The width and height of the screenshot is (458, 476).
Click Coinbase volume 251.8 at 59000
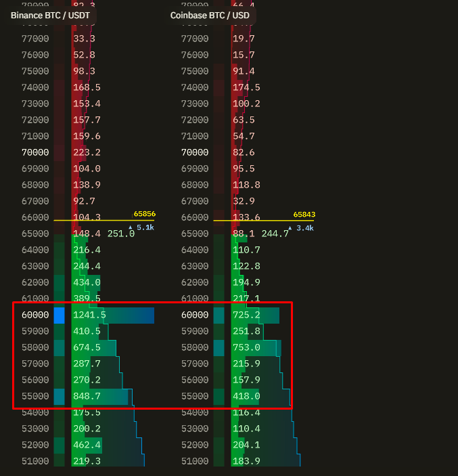pos(246,331)
